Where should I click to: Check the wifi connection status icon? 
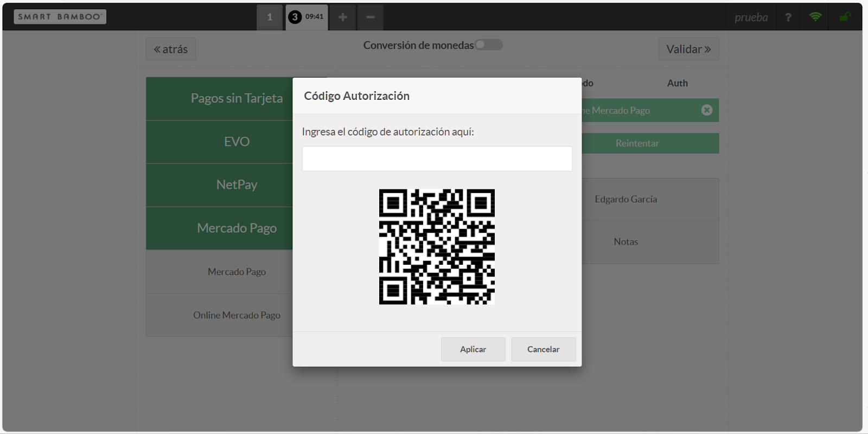pos(815,17)
